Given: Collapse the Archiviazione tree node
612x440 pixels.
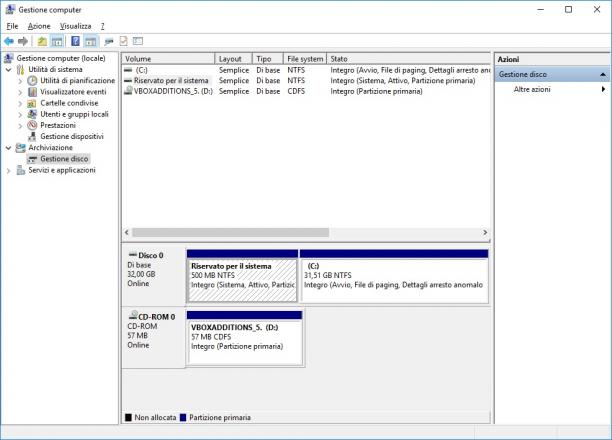Looking at the screenshot, I should click(x=9, y=148).
